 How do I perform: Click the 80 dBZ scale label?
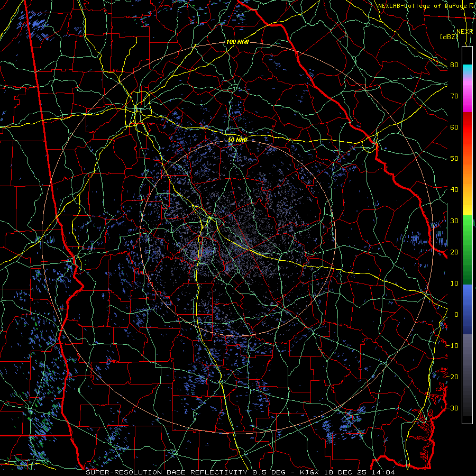pyautogui.click(x=454, y=65)
